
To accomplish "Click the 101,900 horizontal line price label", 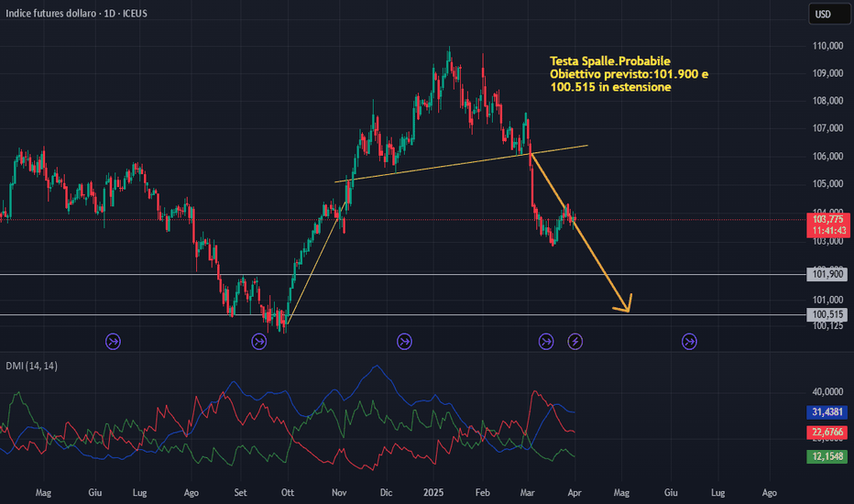I will [827, 274].
